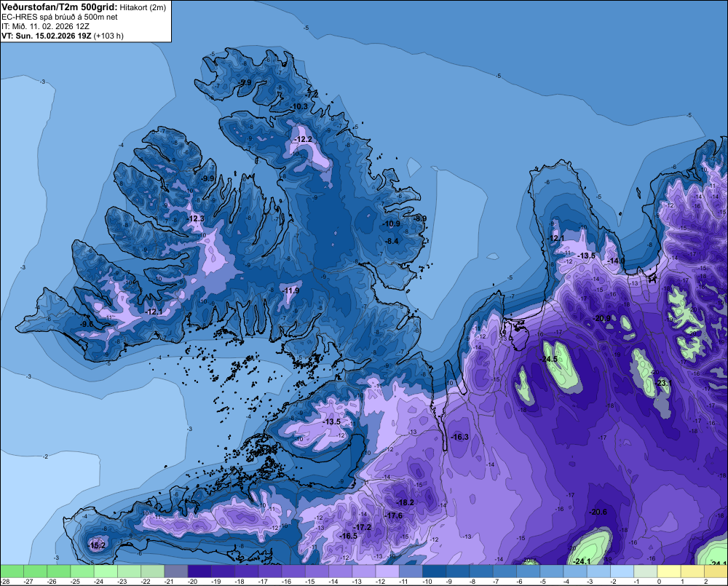Select the line 'EC-HRES spá brúuð á 500m net'
The height and width of the screenshot is (586, 728).
click(x=60, y=17)
